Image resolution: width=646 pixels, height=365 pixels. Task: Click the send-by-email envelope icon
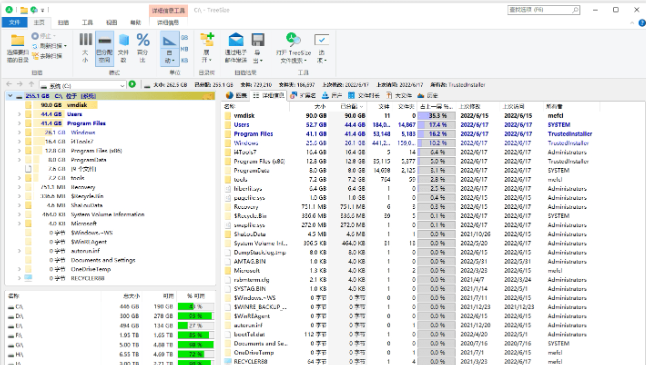click(x=236, y=40)
